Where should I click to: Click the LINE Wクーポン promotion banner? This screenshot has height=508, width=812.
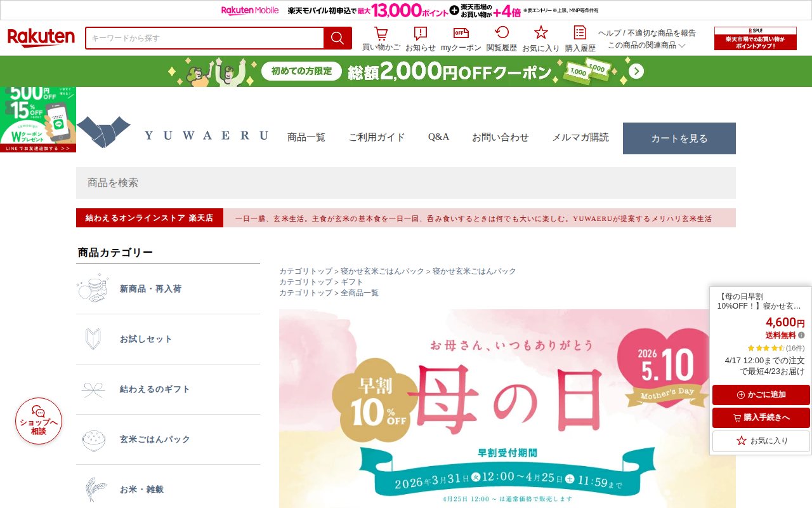[x=38, y=119]
